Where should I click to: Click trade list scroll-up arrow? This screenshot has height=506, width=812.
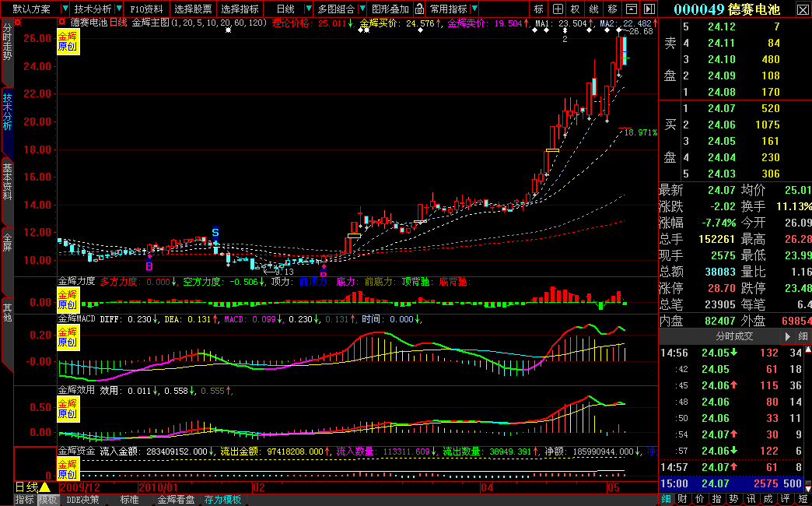[808, 350]
